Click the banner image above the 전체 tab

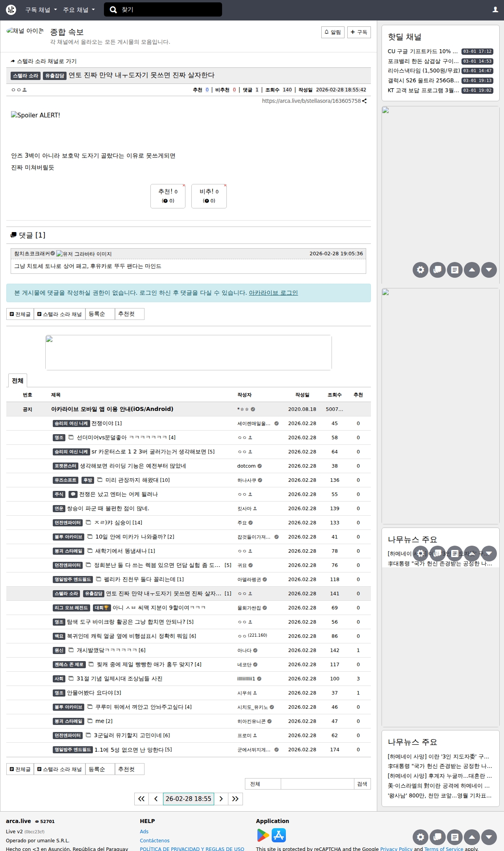189,352
